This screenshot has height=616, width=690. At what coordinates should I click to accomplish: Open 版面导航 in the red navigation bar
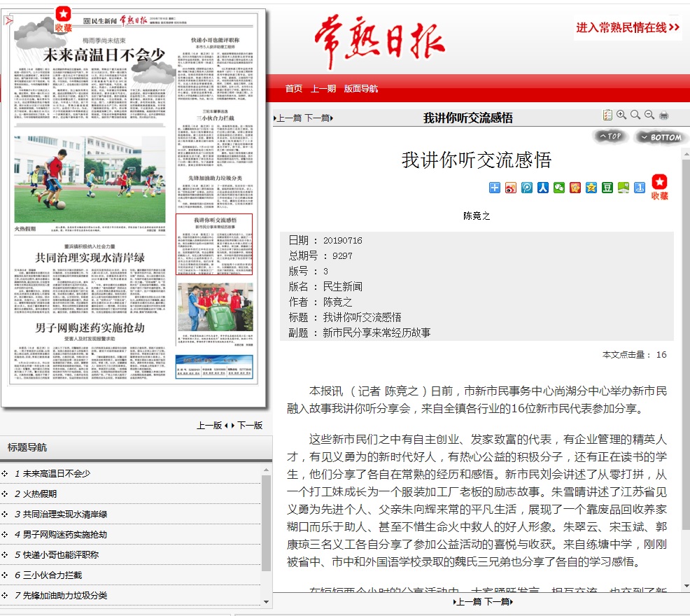coord(361,88)
